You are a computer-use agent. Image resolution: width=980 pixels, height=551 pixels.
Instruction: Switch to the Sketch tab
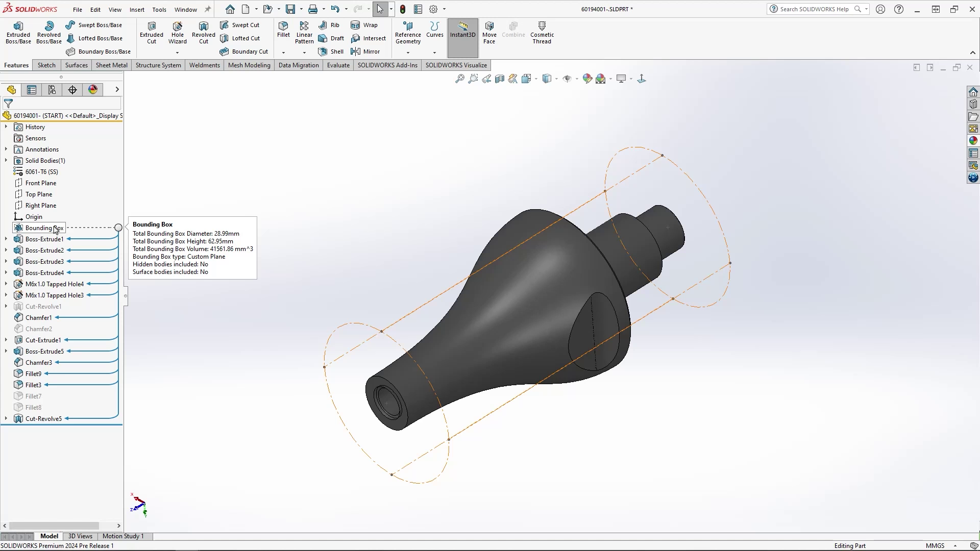(x=46, y=65)
